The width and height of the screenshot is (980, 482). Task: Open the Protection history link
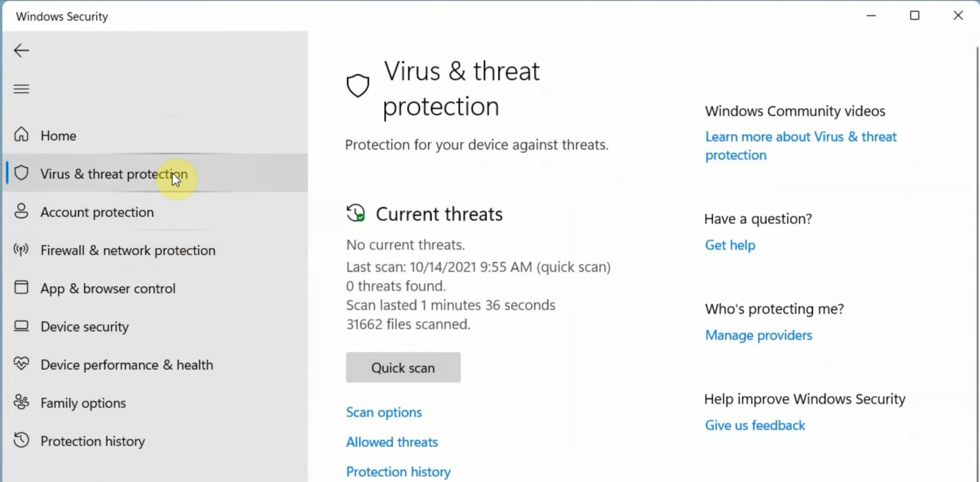398,472
